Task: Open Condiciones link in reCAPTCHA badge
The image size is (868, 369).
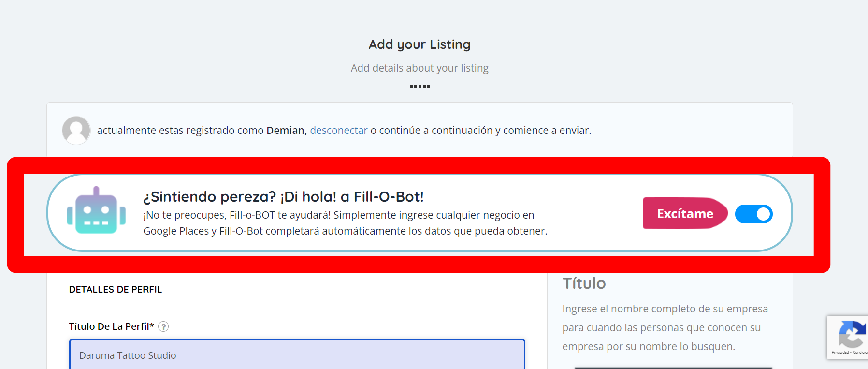Action: (860, 352)
